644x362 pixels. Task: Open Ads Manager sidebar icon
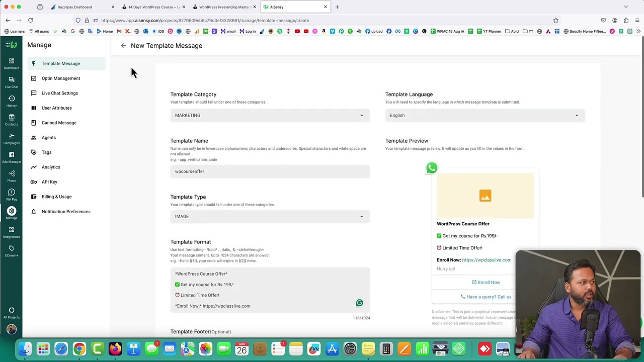click(11, 157)
